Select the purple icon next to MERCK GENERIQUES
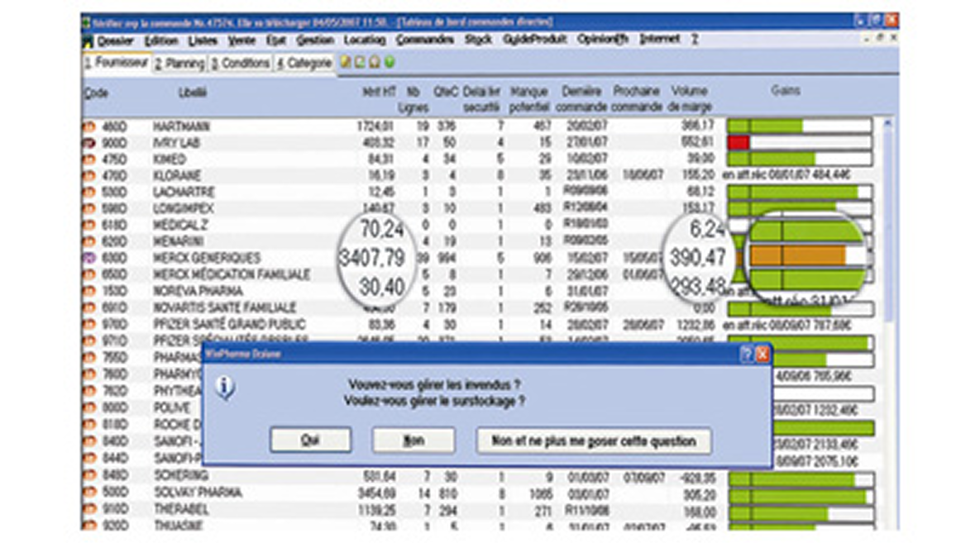 coord(88,259)
